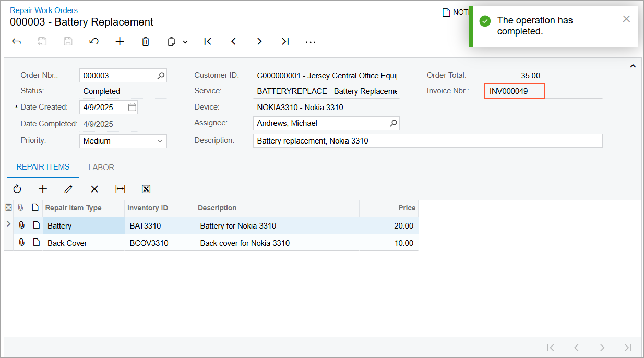Click the Undo icon in the toolbar

coord(94,42)
